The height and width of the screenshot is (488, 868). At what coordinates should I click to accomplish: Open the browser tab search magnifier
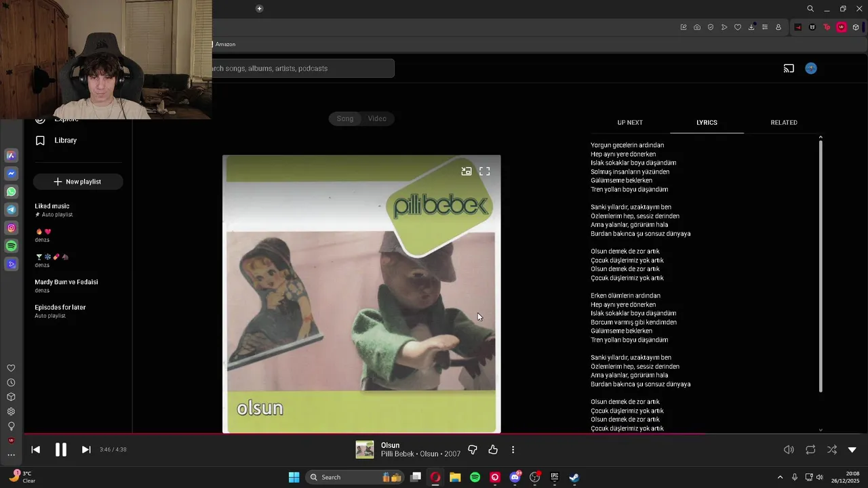810,9
